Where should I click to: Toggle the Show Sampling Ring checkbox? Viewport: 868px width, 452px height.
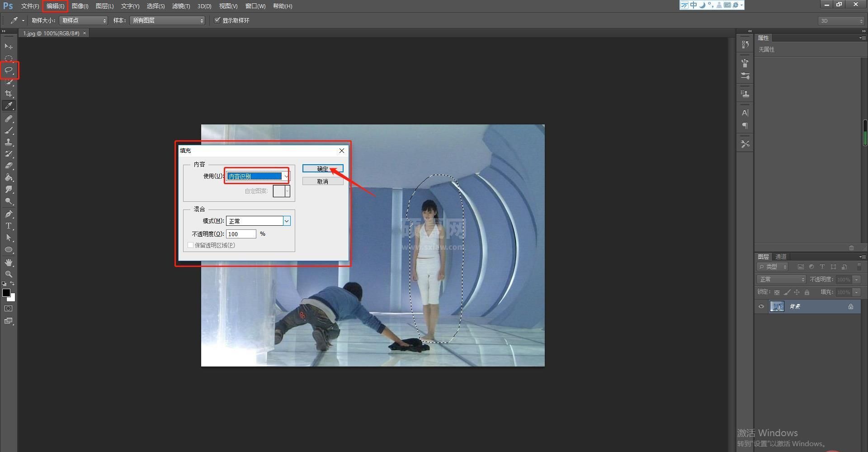point(217,20)
